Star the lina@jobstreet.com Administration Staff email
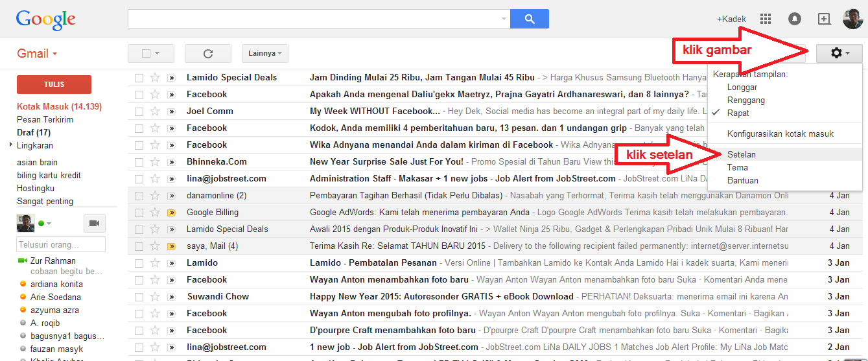Viewport: 868px width, 361px height. coord(155,179)
